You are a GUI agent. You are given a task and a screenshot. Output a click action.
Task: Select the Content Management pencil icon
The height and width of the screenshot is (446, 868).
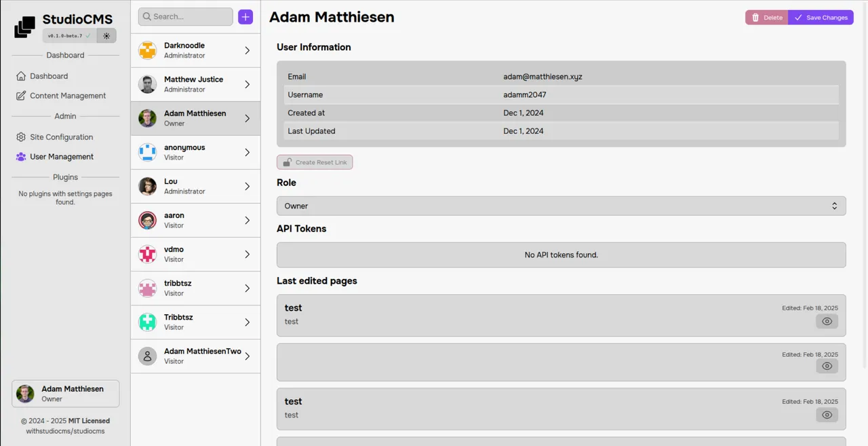coord(21,96)
